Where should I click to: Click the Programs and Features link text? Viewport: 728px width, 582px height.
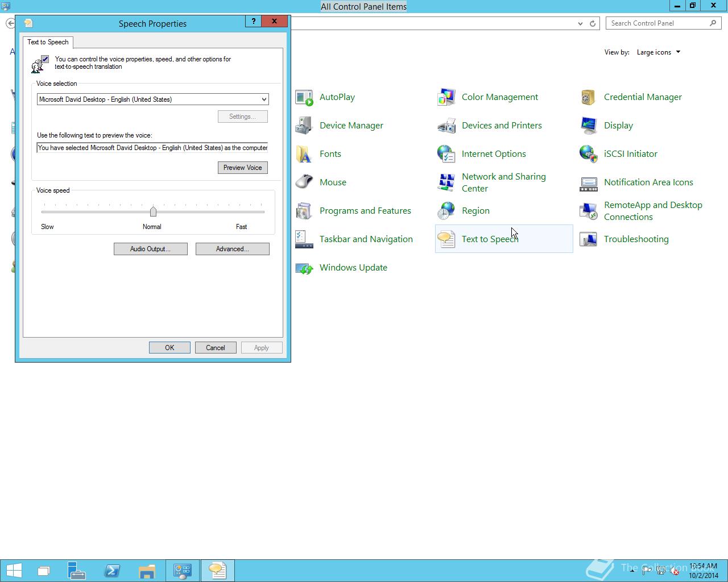[365, 211]
